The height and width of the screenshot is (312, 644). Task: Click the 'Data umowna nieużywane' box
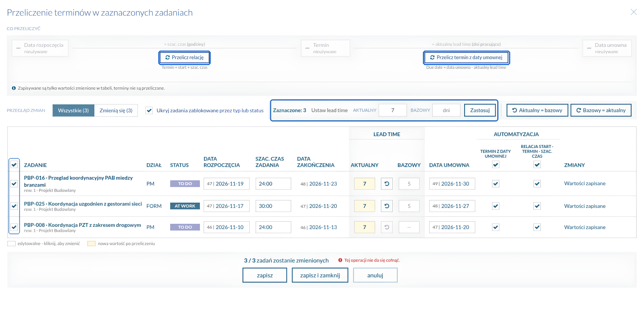tap(607, 48)
